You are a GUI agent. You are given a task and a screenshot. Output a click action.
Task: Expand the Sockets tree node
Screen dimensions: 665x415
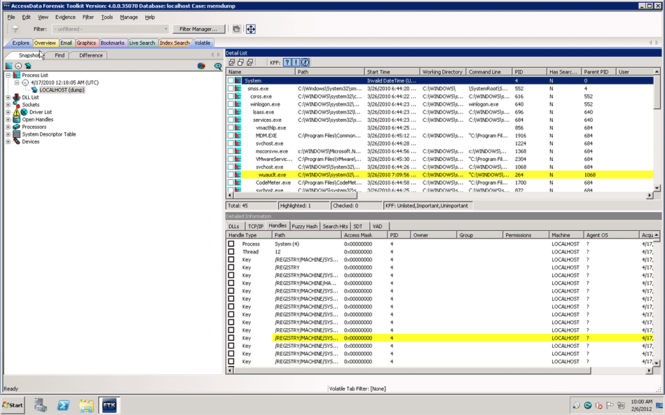point(8,105)
